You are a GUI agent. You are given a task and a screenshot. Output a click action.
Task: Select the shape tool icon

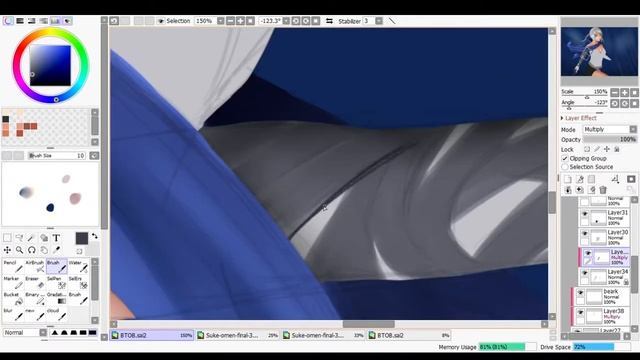pos(44,238)
